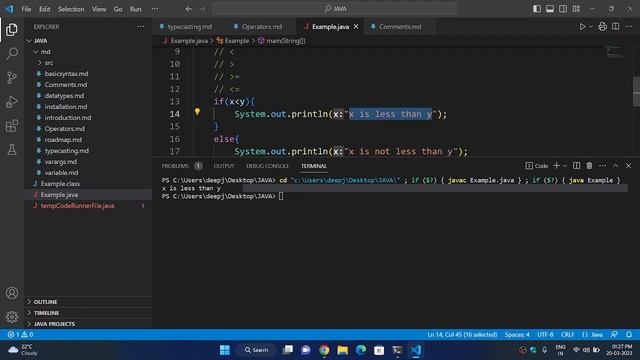This screenshot has width=640, height=360.
Task: Change indentation via Spaces: 4
Action: pyautogui.click(x=517, y=334)
